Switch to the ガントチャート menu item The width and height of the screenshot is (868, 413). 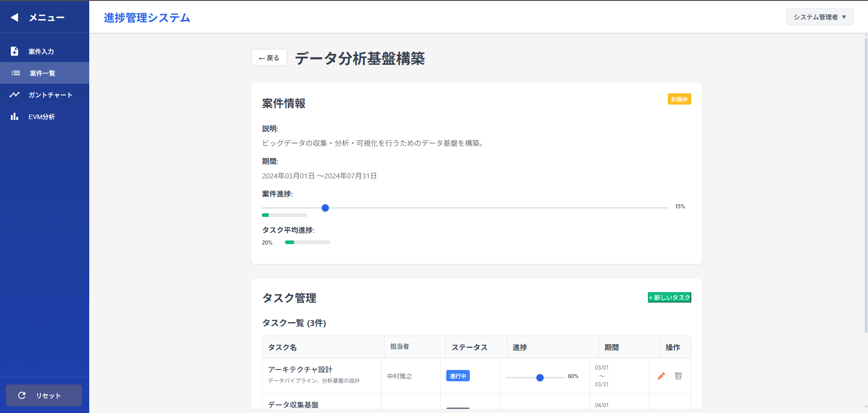pyautogui.click(x=50, y=95)
